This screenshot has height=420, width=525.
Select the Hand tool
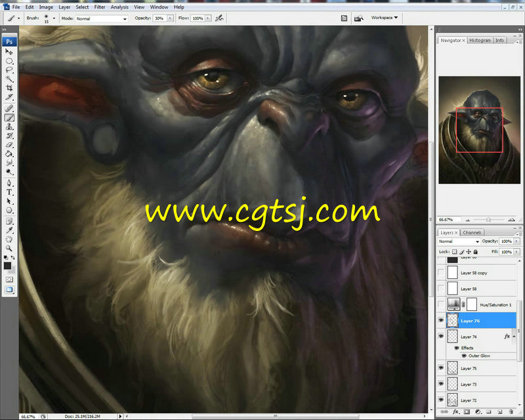[9, 239]
